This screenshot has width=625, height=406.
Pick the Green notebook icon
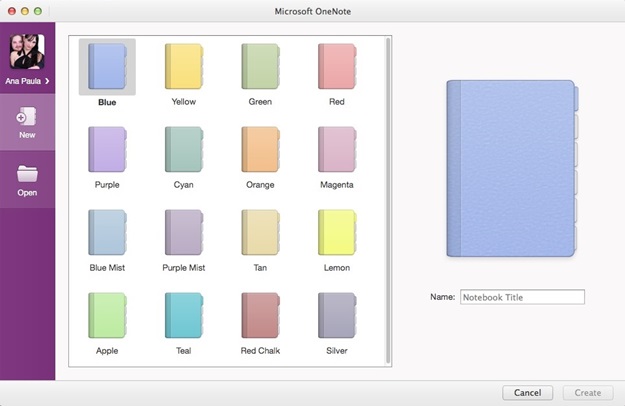click(261, 67)
